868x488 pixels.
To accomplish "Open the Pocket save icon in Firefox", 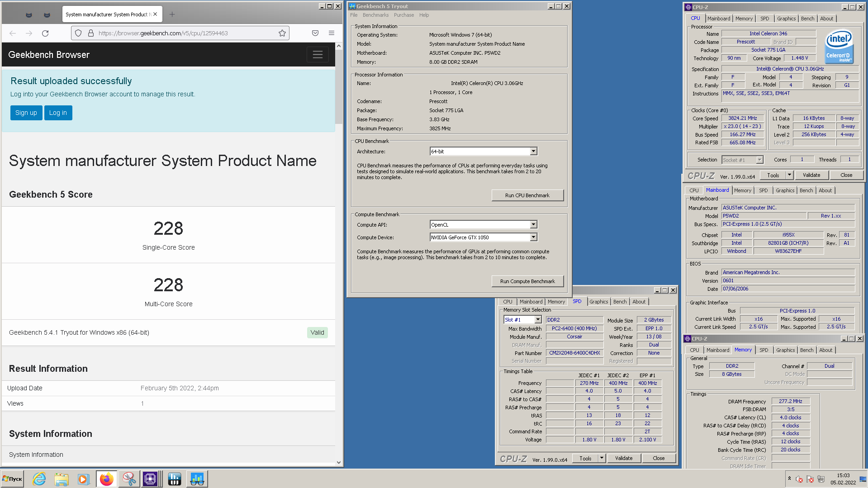I will 315,33.
